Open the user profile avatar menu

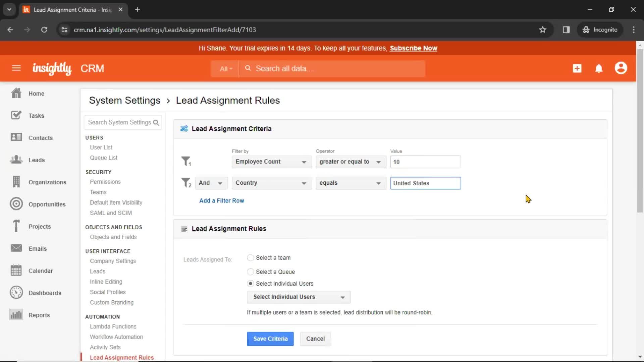[x=621, y=68]
